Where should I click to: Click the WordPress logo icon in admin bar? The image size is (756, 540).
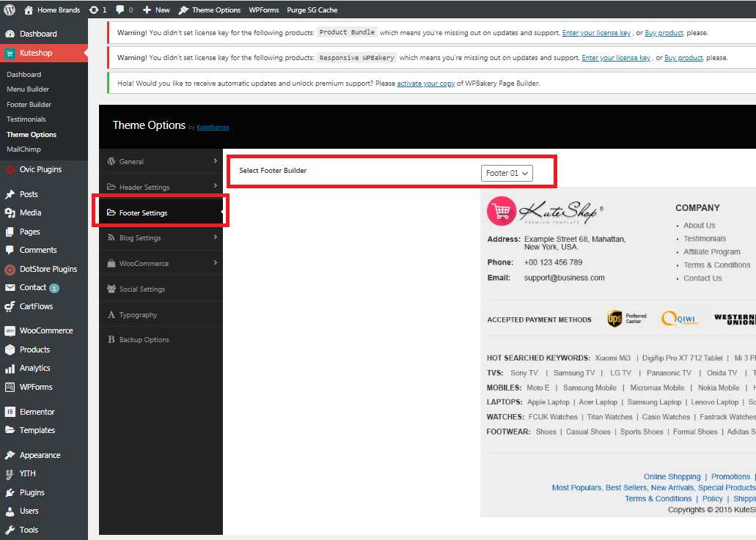10,10
